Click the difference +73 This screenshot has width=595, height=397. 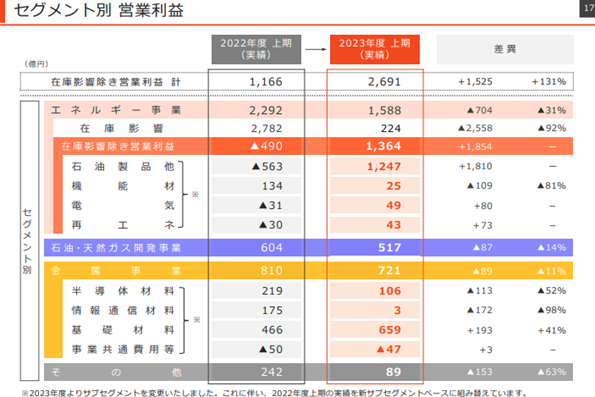pyautogui.click(x=483, y=225)
